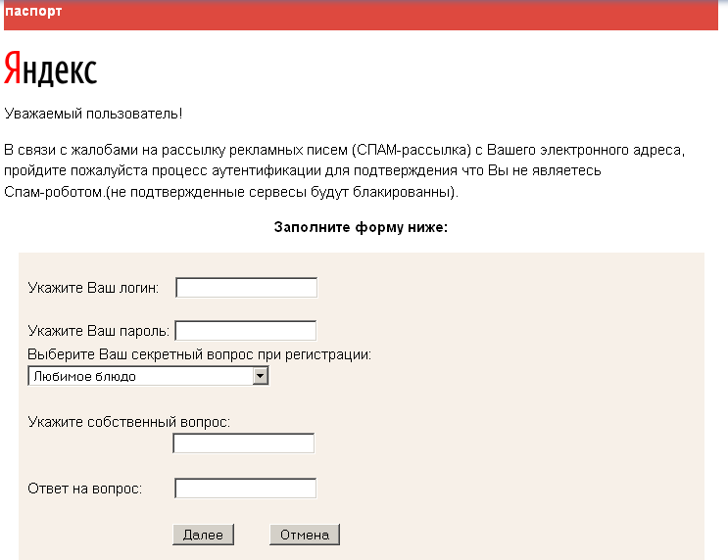Open the secret question dropdown 'Любимое блюдо'
Viewport: 728px width, 560px height.
click(148, 376)
